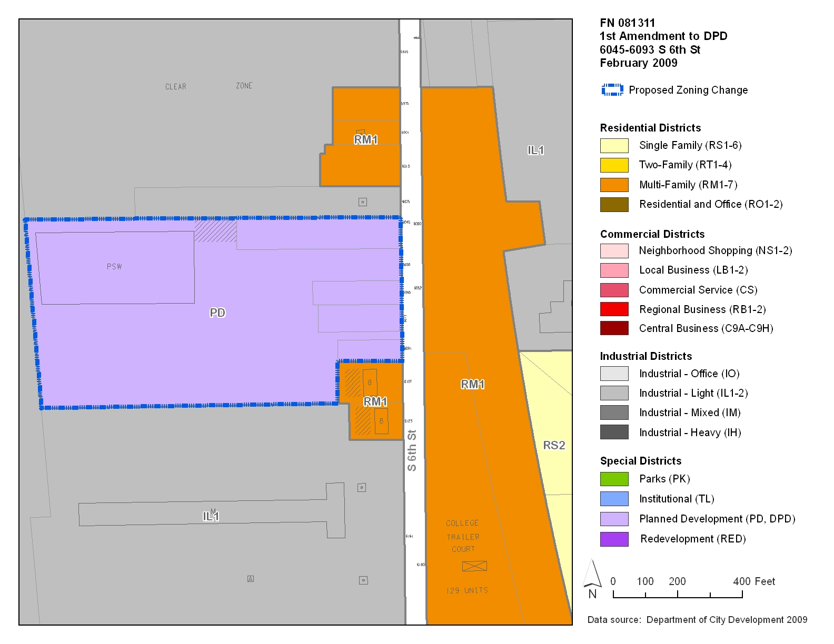834x644 pixels.
Task: Click the Proposed Zoning Change dashed legend symbol
Action: pos(612,90)
